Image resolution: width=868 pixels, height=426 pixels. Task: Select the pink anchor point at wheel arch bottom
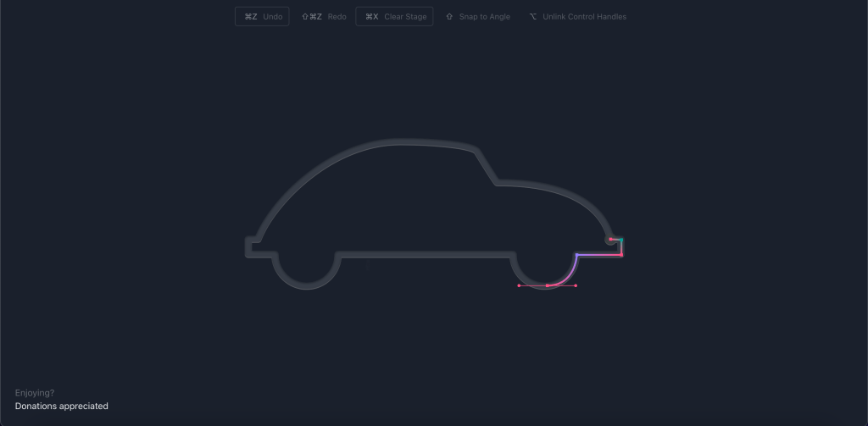coord(547,286)
